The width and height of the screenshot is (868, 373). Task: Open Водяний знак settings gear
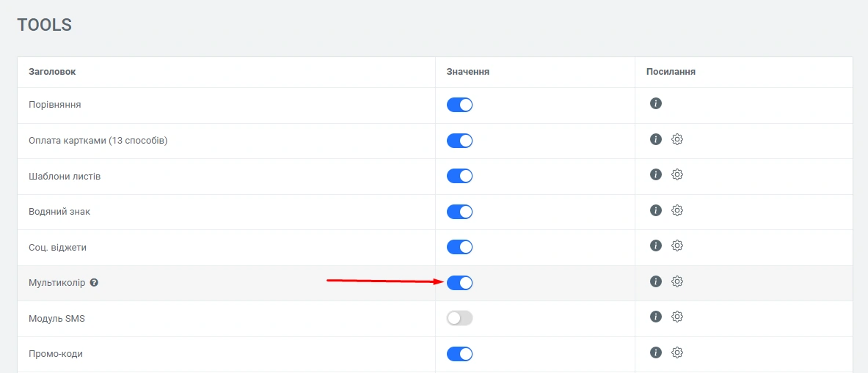[677, 210]
